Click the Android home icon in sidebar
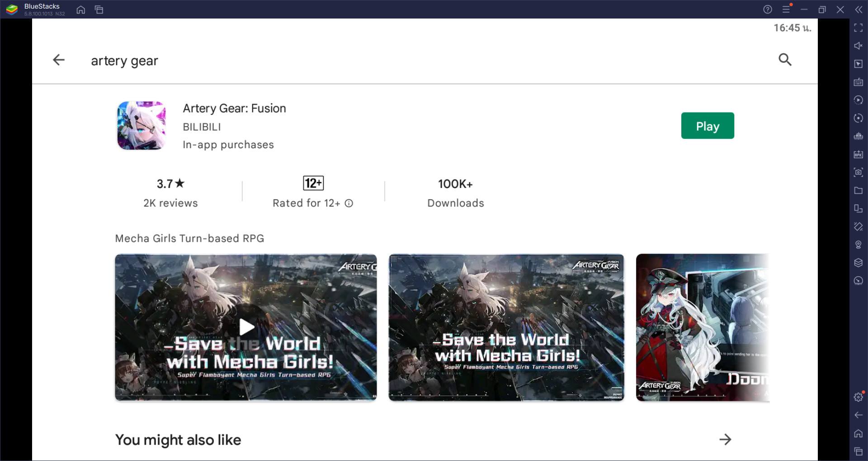The width and height of the screenshot is (868, 461). 859,433
